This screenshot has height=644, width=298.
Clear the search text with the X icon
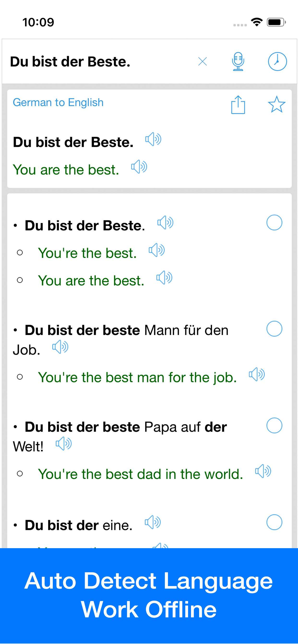(x=202, y=62)
